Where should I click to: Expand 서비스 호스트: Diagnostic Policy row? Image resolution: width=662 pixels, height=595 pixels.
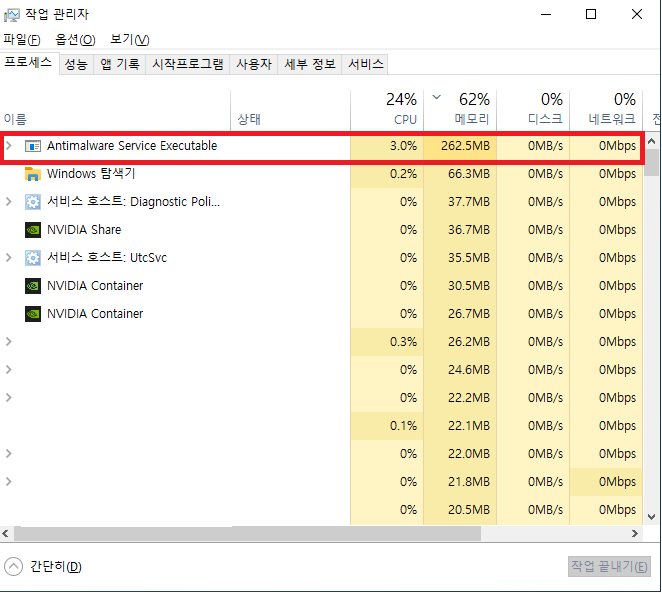[8, 201]
